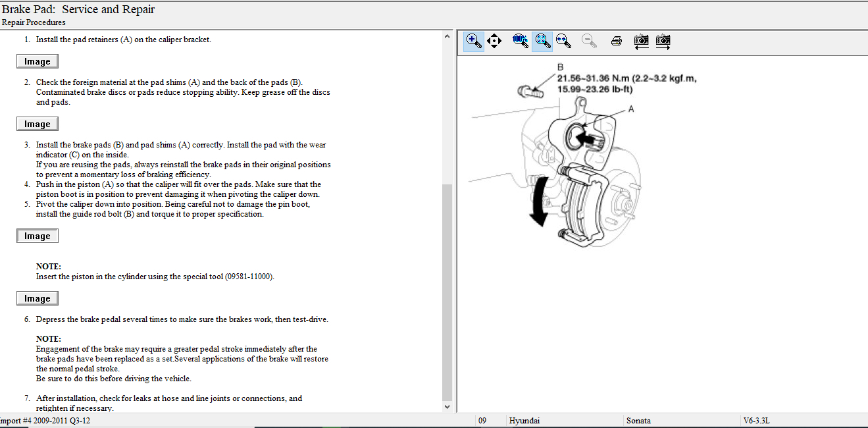This screenshot has height=428, width=868.
Task: Go to previous image camera icon
Action: [641, 41]
